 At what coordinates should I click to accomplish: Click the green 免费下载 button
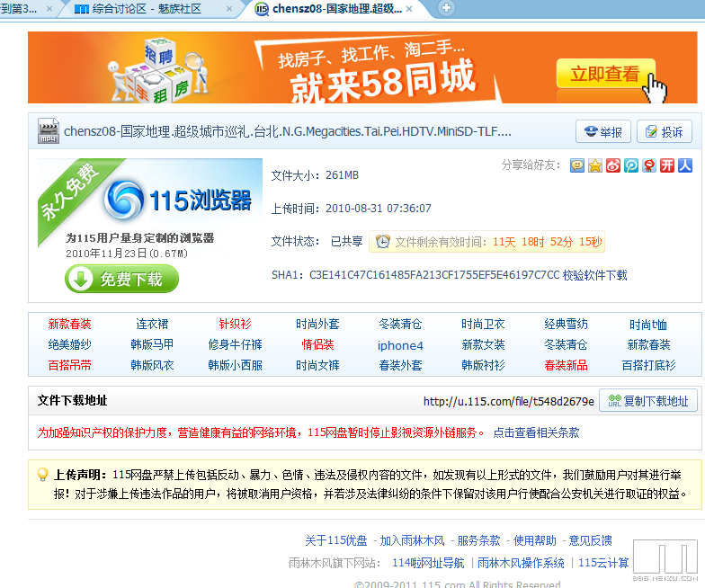[122, 279]
